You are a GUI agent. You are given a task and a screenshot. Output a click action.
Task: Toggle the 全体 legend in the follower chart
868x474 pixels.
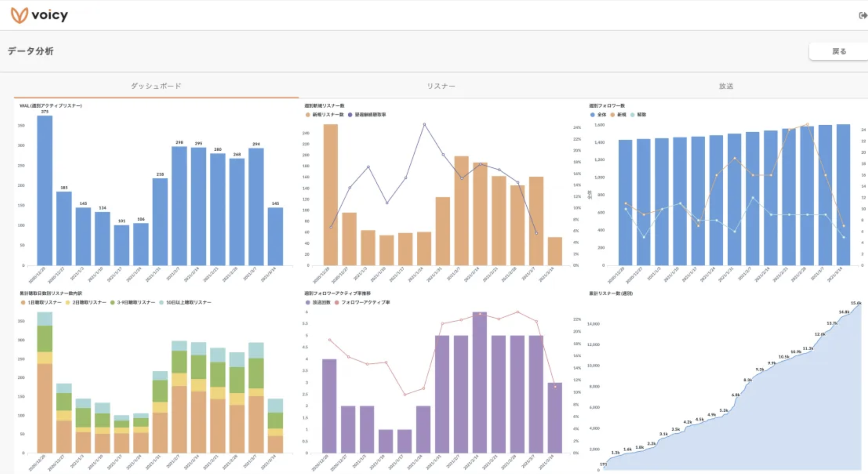[598, 115]
